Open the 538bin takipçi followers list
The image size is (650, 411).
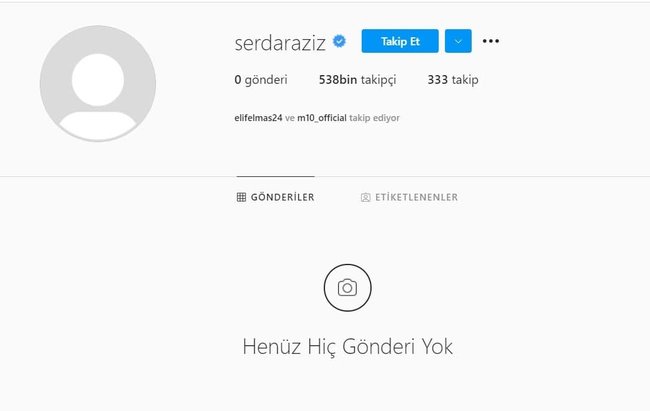click(357, 80)
